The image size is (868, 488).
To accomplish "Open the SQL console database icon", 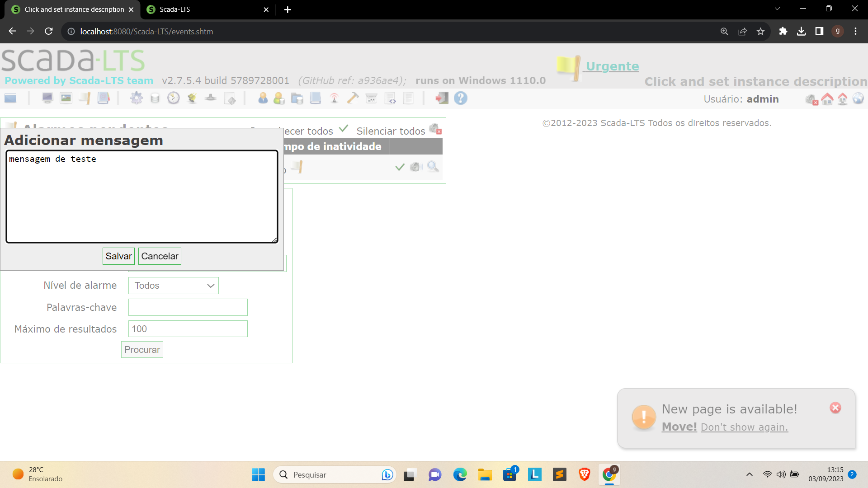I will (155, 98).
